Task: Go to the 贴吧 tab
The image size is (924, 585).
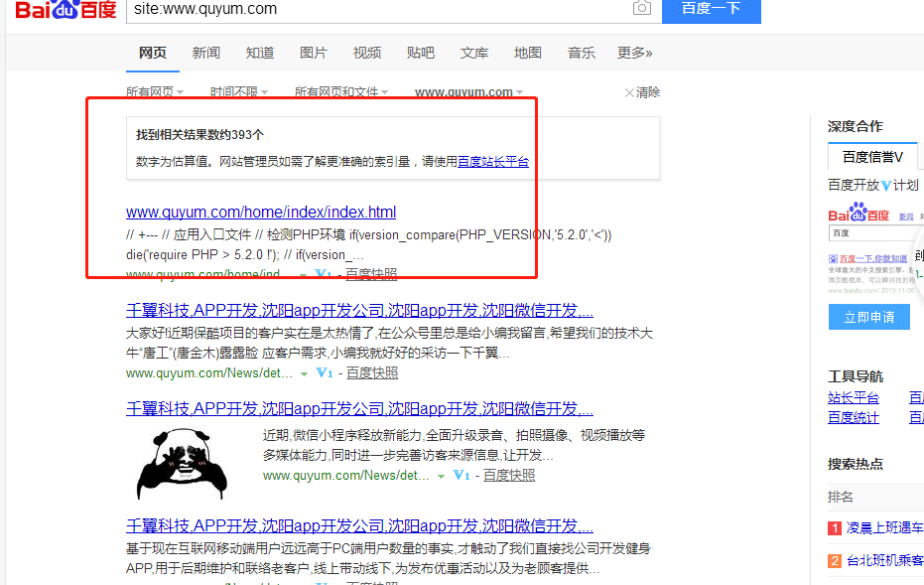Action: (x=421, y=53)
